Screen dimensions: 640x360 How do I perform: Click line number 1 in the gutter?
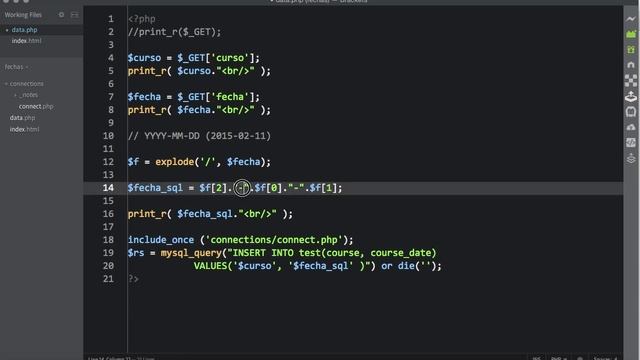pos(111,19)
